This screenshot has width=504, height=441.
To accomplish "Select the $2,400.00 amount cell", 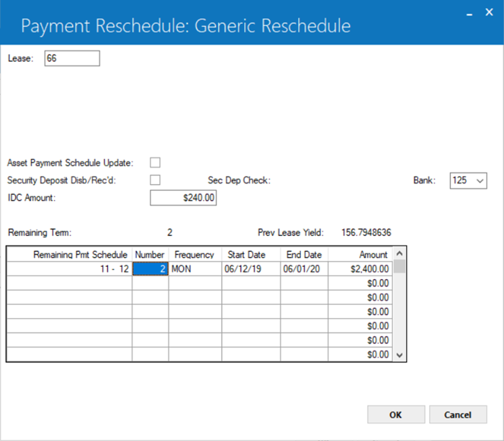I will 360,269.
